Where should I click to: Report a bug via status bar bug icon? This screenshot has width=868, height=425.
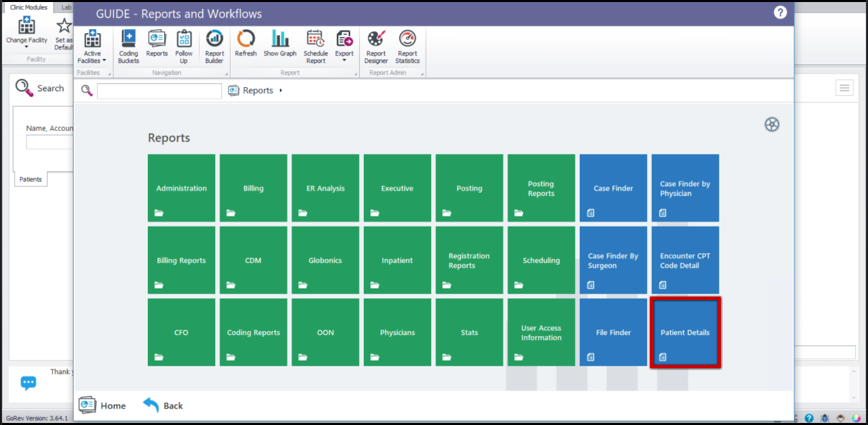(824, 419)
